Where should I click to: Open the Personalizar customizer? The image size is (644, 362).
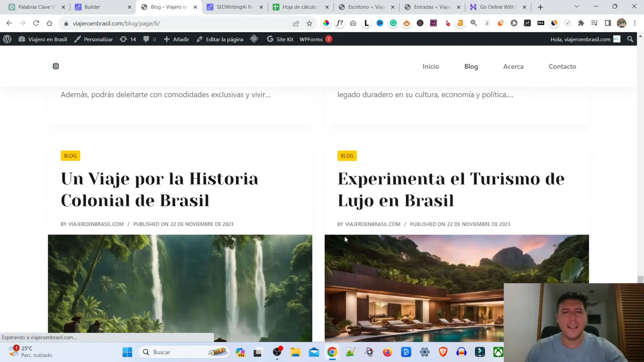coord(93,39)
